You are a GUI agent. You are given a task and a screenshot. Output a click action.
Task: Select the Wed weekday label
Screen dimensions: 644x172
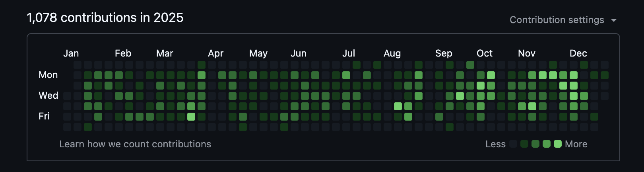tap(48, 96)
